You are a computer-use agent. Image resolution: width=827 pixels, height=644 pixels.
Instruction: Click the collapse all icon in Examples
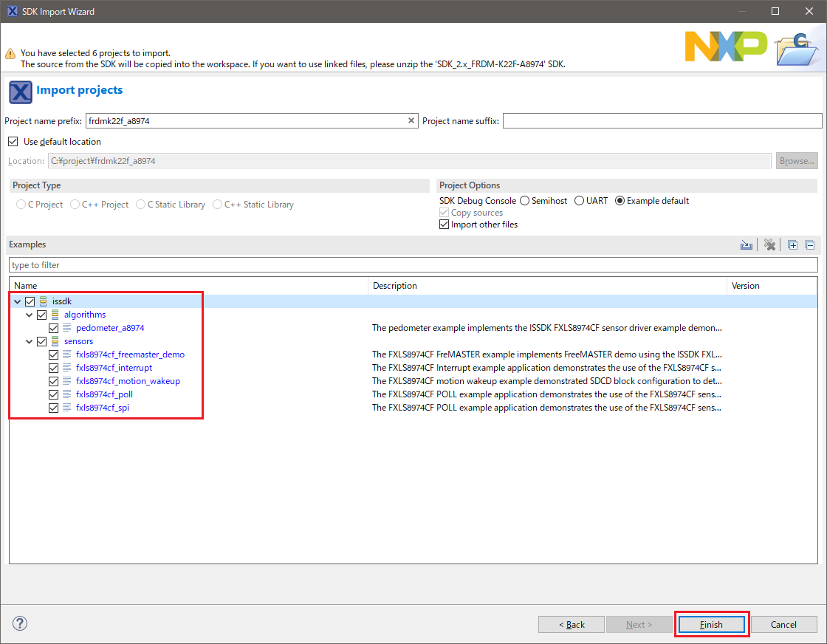tap(809, 245)
